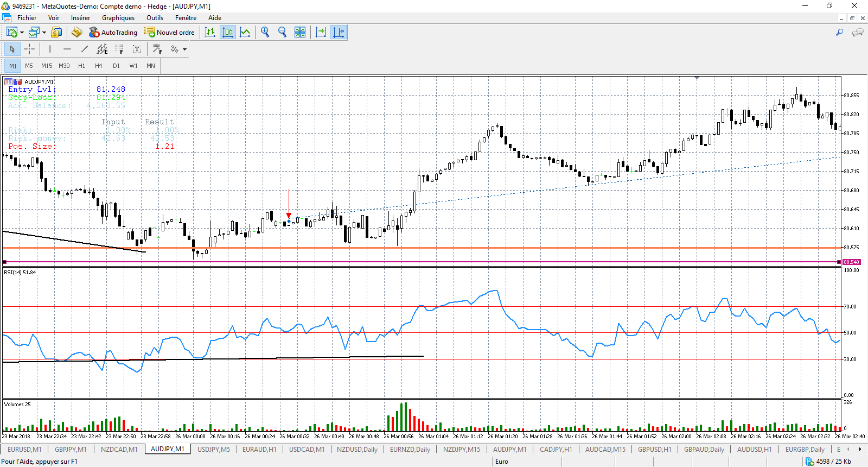Open the Graphiques menu
Screen dimensions: 868x467
click(x=118, y=18)
